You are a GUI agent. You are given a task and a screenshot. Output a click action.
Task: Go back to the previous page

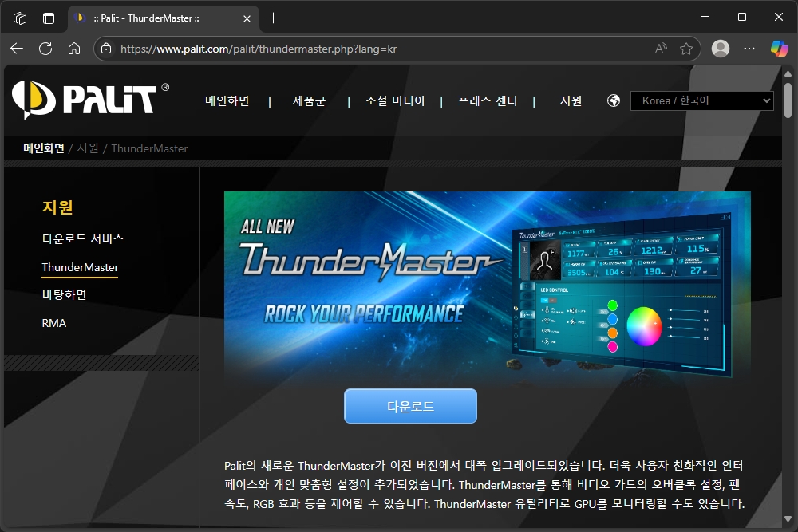pos(17,49)
